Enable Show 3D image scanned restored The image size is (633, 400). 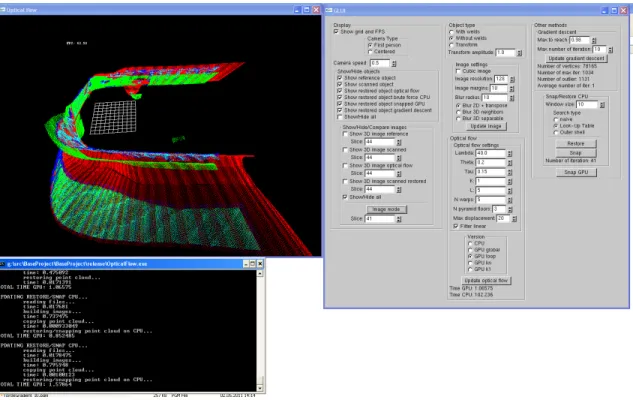(x=345, y=181)
